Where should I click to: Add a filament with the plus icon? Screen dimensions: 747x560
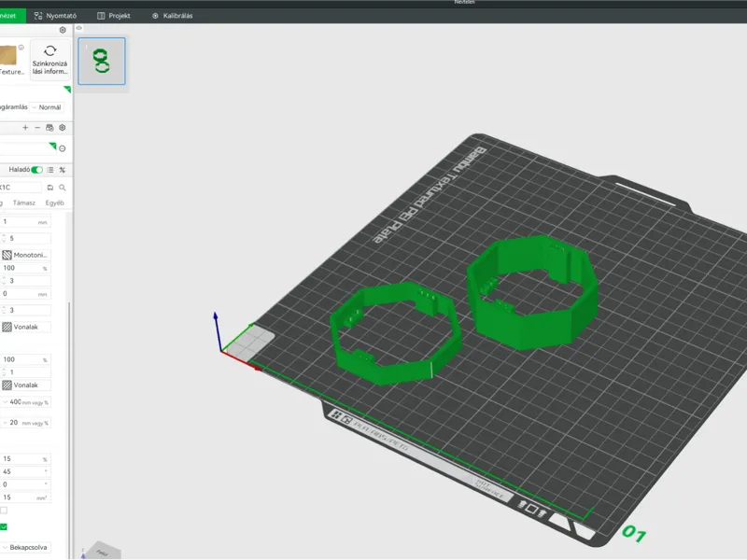[25, 128]
